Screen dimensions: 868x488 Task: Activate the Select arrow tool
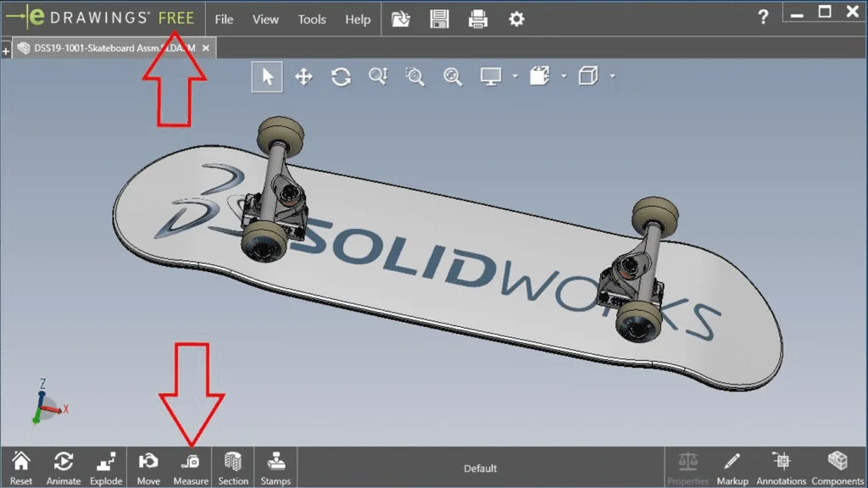click(x=267, y=76)
